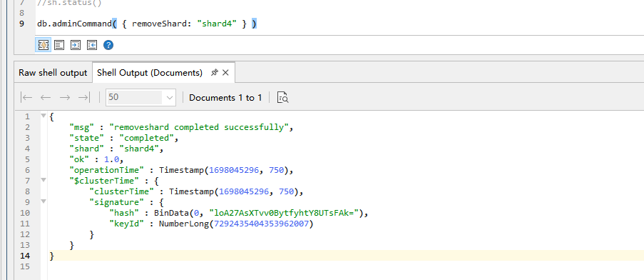
Task: Click the "state" key in output
Action: pos(87,138)
